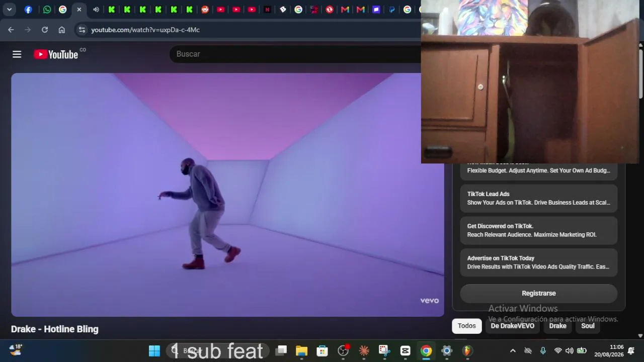Open the browser home page
This screenshot has width=644, height=362.
61,30
